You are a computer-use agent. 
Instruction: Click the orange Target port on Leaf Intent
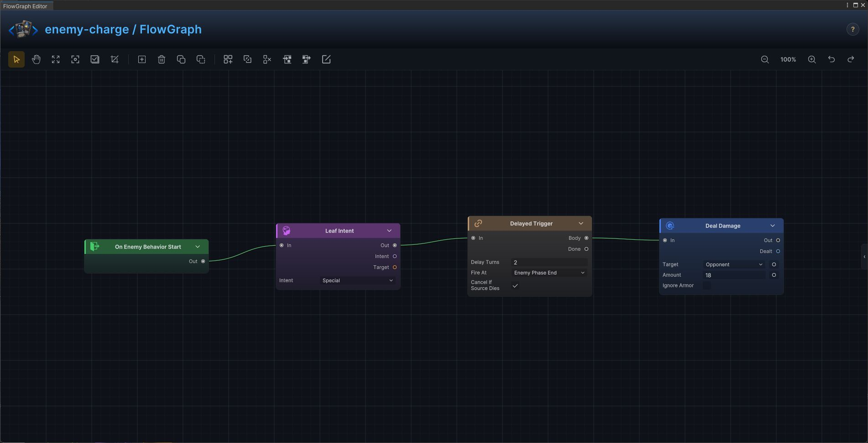pos(395,267)
